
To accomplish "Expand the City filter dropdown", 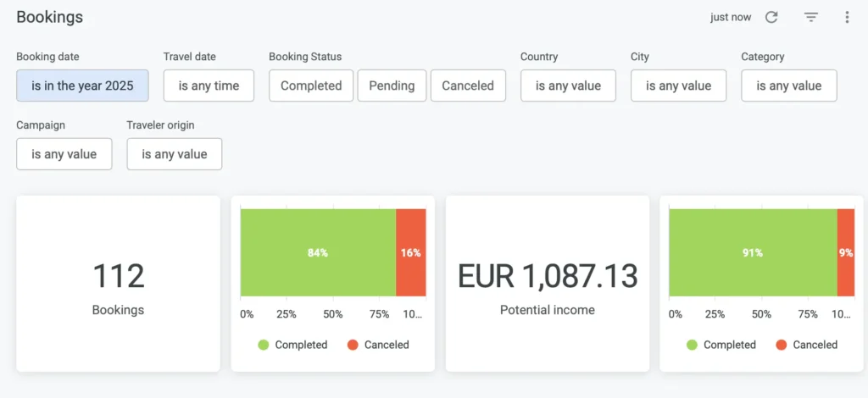I will point(678,86).
